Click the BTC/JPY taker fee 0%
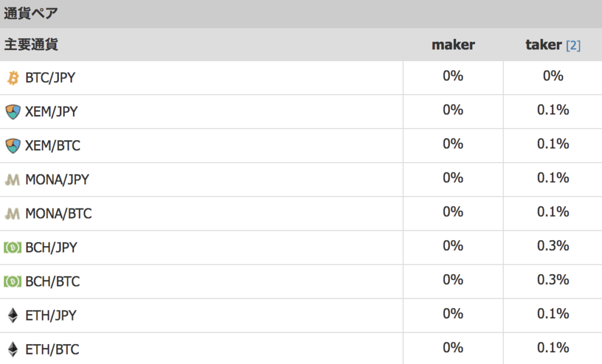Screen dimensions: 602x364 553,76
